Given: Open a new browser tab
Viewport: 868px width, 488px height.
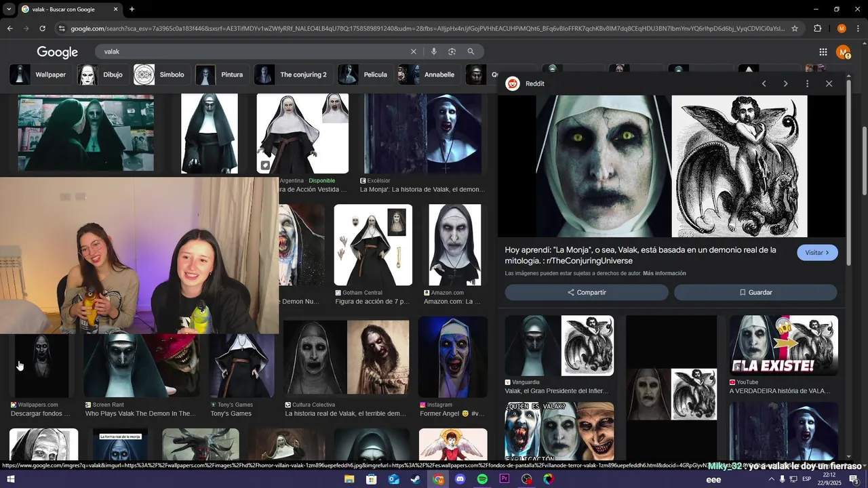Looking at the screenshot, I should click(132, 9).
